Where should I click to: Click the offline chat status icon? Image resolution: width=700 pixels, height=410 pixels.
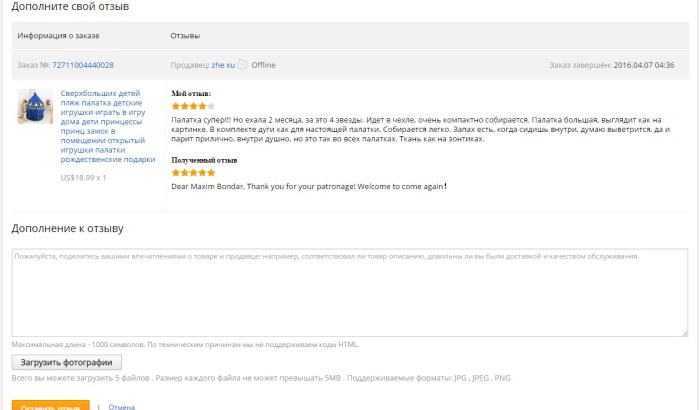click(x=242, y=65)
